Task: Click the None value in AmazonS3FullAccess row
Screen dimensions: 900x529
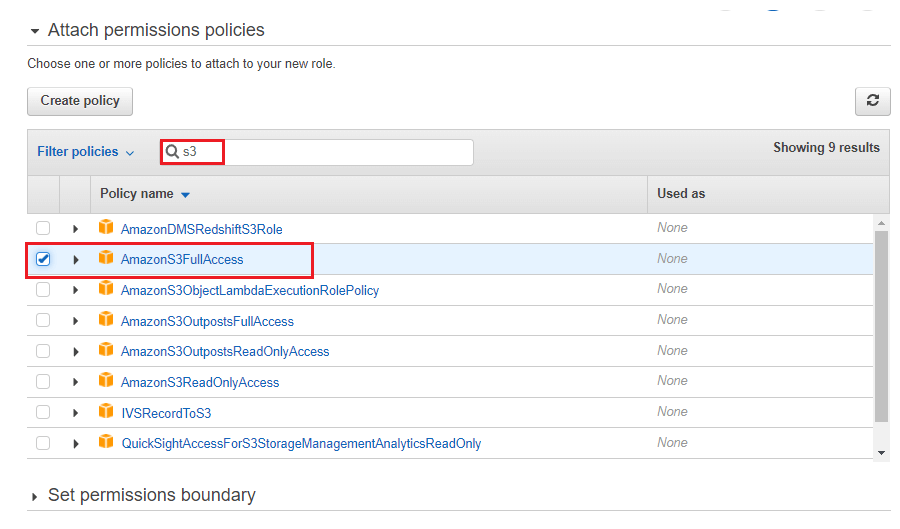Action: (672, 259)
